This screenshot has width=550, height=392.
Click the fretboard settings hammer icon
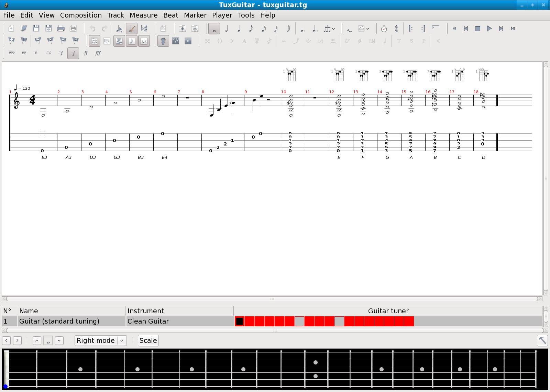(x=542, y=340)
